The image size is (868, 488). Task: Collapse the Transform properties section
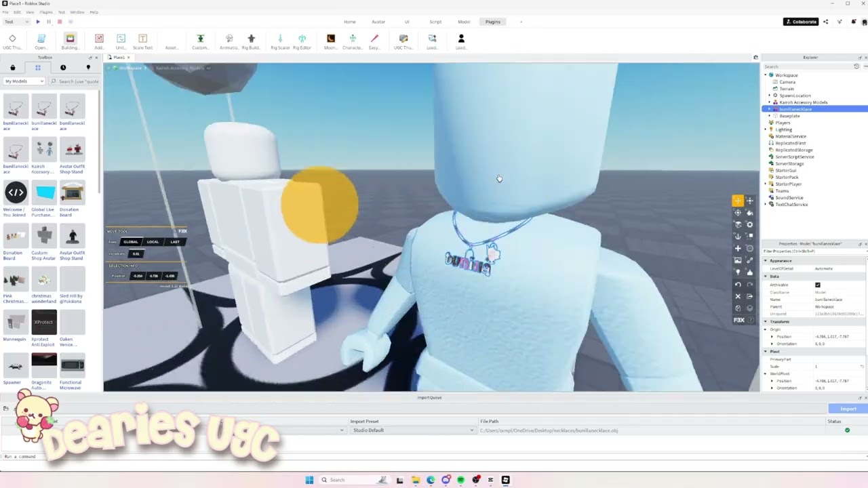tap(766, 322)
